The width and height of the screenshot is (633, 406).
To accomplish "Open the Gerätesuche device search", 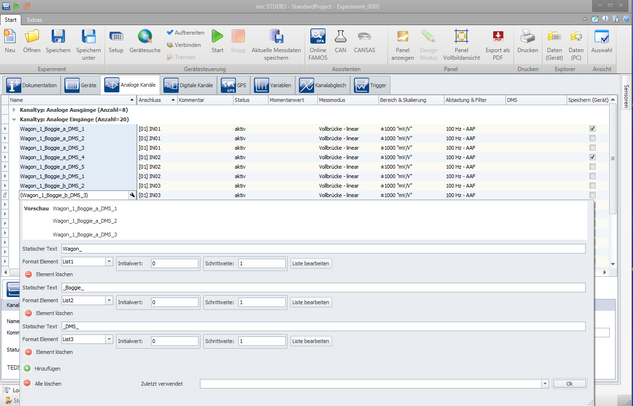I will point(145,38).
